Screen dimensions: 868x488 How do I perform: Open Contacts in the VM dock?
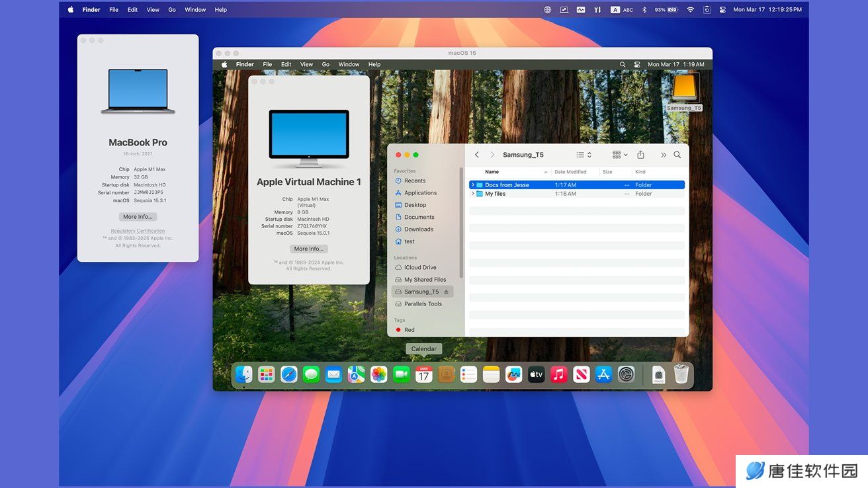coord(447,375)
